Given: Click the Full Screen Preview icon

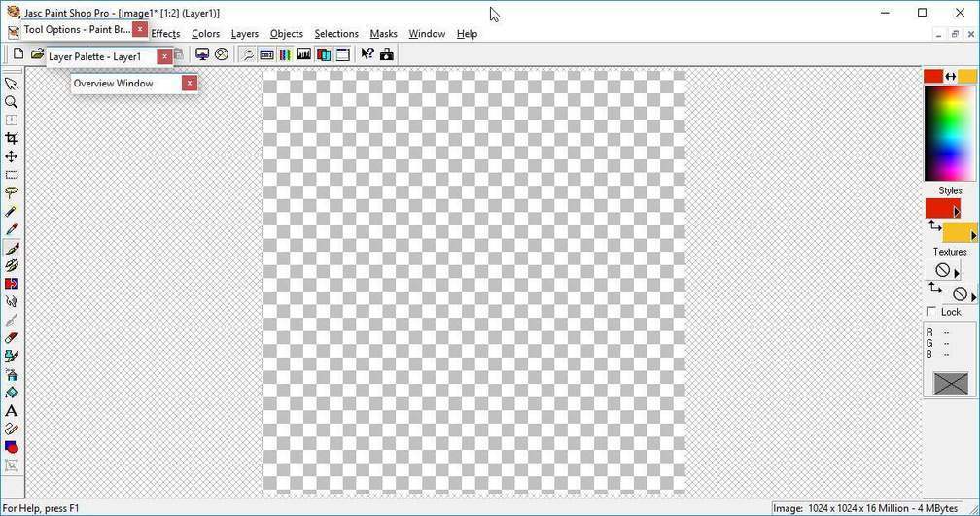Looking at the screenshot, I should [x=202, y=54].
